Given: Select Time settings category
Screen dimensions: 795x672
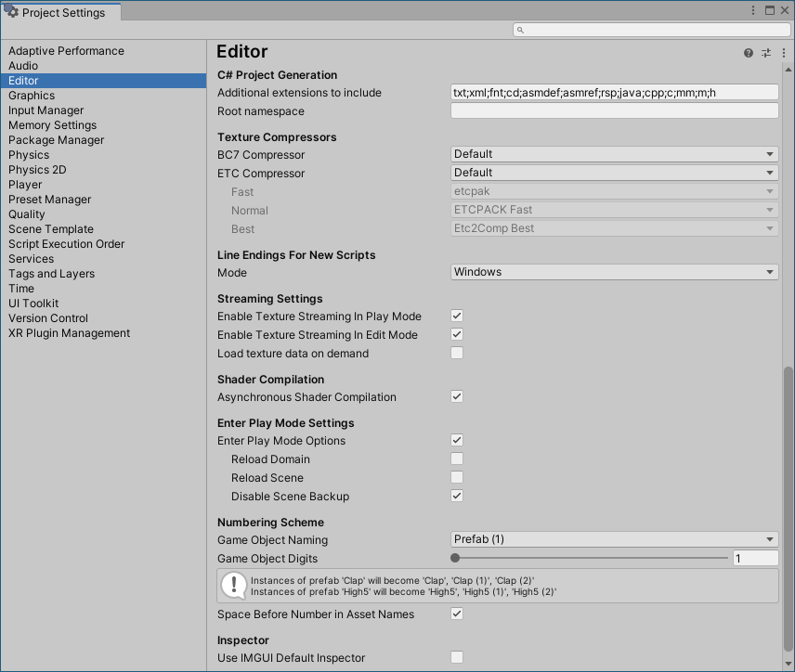Looking at the screenshot, I should 103,289.
